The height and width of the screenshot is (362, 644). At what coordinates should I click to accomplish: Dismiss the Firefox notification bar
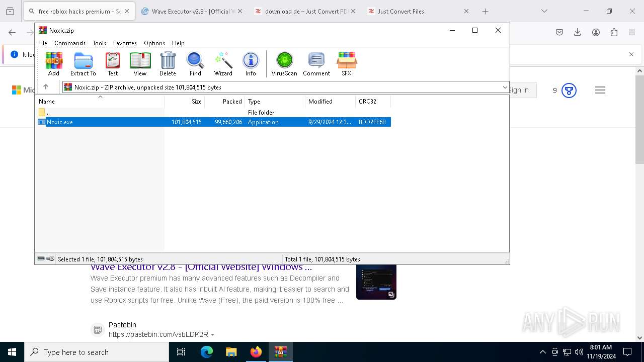(631, 54)
